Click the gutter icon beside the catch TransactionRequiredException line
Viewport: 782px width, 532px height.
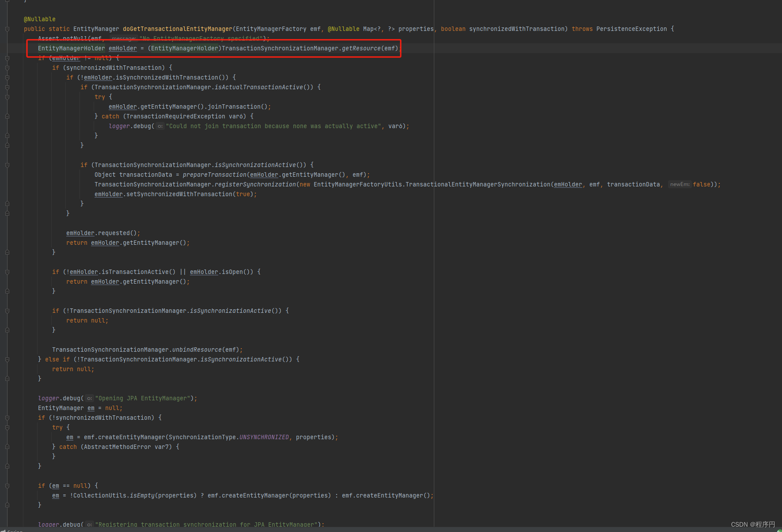[7, 116]
